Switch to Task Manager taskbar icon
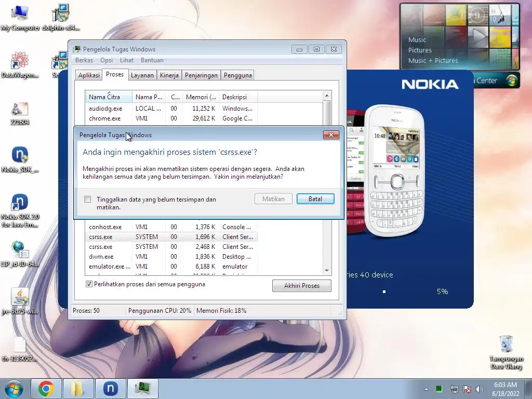Screen dimensions: 532x399 coord(142,389)
